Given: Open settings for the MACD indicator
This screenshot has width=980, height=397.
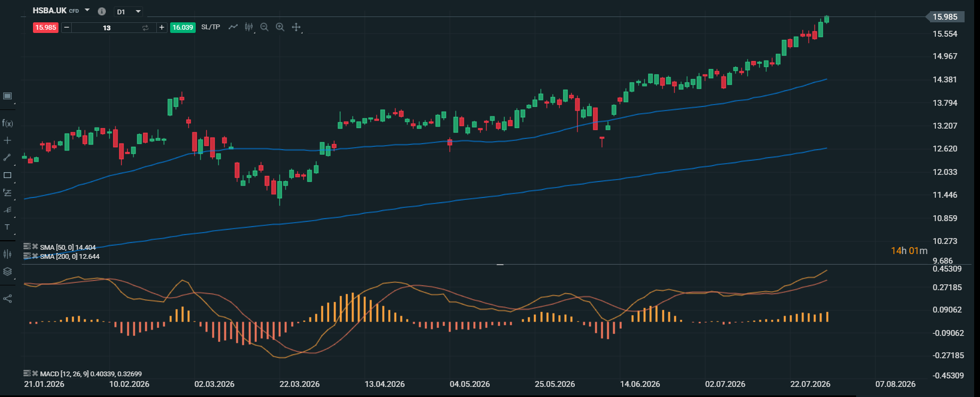Looking at the screenshot, I should [x=27, y=374].
